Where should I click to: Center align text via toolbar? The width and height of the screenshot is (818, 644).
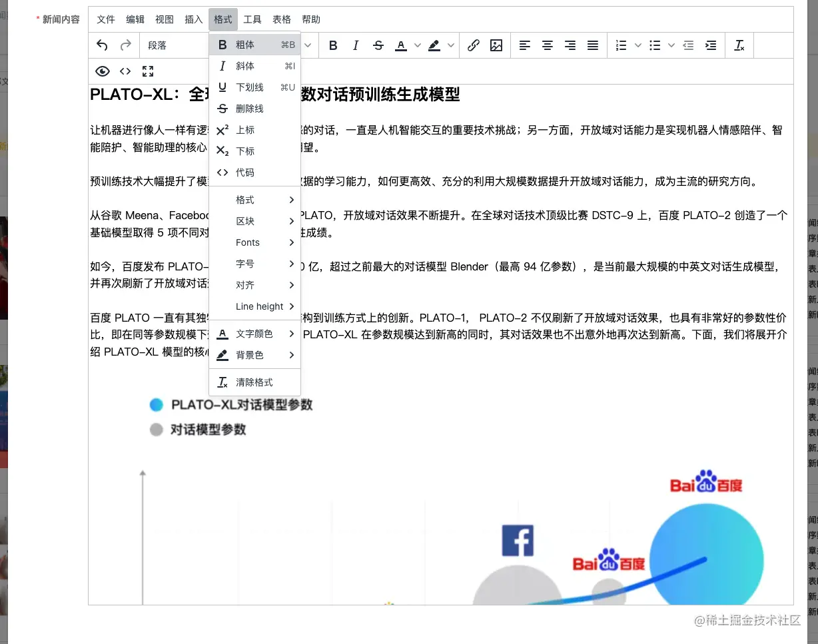coord(548,45)
